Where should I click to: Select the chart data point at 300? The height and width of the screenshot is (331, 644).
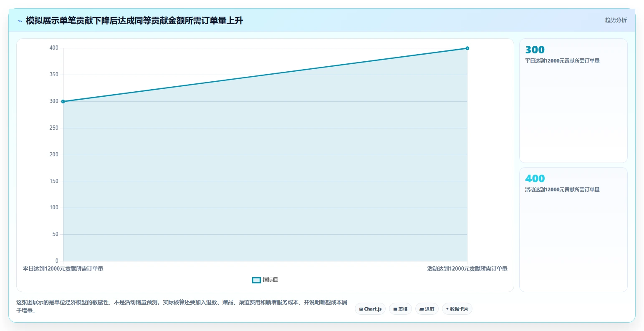pos(63,101)
